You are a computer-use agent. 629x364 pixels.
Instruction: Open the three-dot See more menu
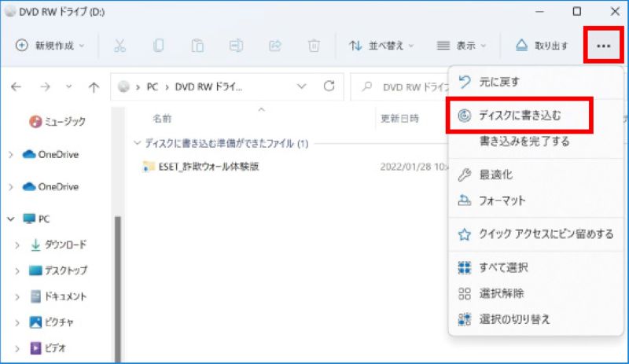pos(603,46)
